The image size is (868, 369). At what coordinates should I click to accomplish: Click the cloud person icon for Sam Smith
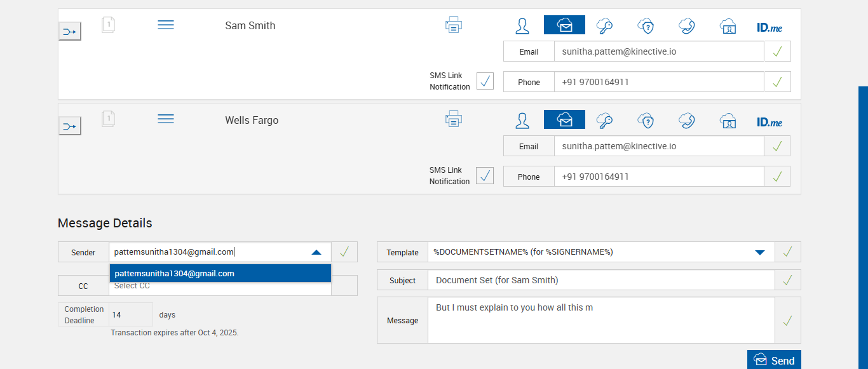[728, 26]
